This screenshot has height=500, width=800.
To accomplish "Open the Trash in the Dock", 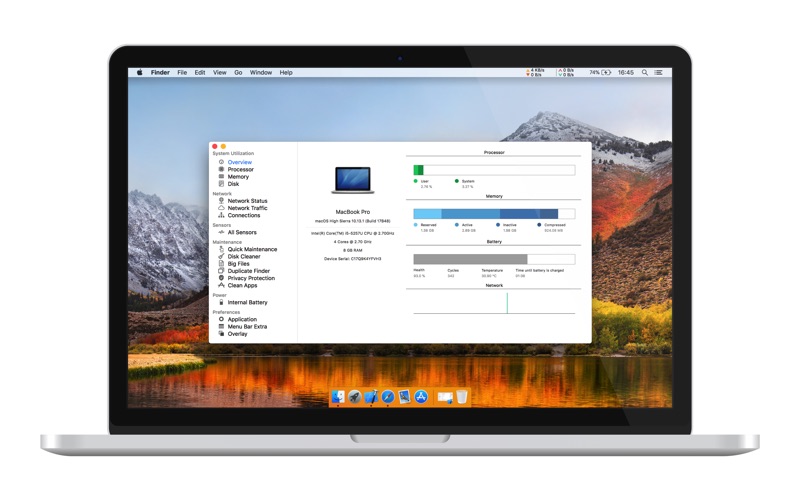I will pyautogui.click(x=462, y=396).
